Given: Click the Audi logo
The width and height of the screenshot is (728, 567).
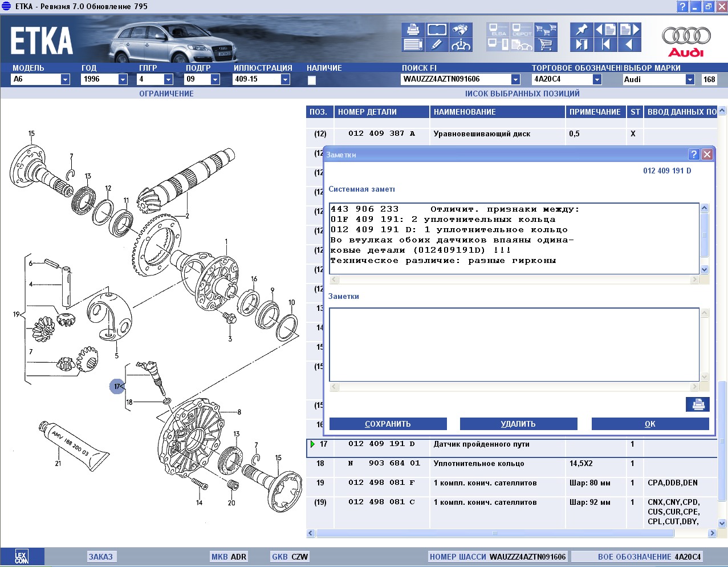Looking at the screenshot, I should [686, 42].
